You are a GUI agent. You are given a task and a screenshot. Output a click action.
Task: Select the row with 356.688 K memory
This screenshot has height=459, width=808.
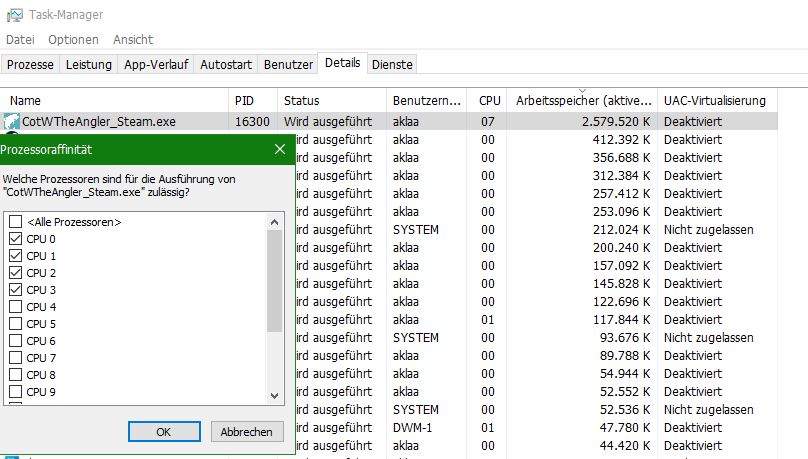[x=536, y=158]
